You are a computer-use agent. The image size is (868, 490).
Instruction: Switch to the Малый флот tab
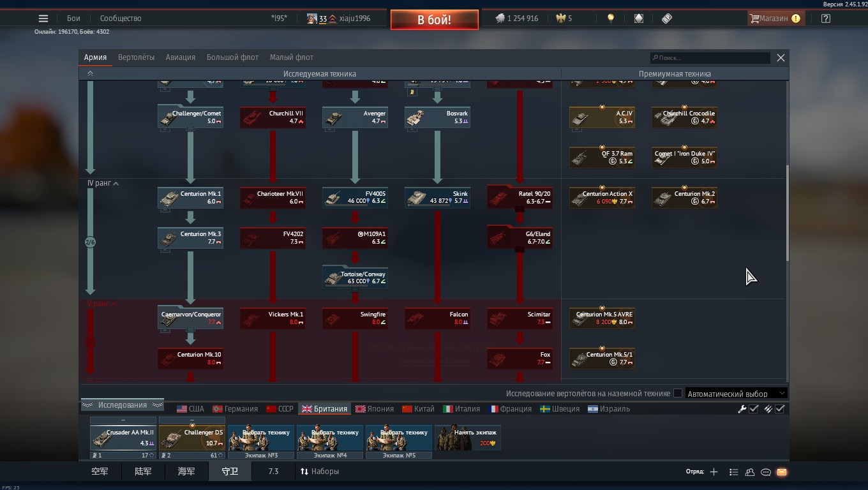pos(292,57)
